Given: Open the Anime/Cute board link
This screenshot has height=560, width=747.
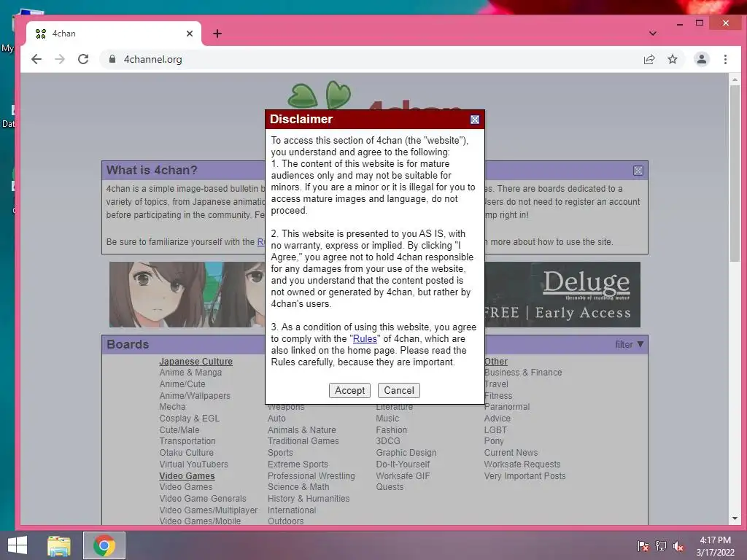Looking at the screenshot, I should [x=182, y=384].
